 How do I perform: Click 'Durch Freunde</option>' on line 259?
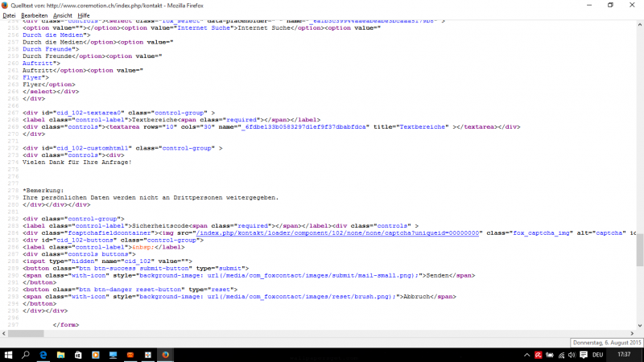click(x=70, y=56)
